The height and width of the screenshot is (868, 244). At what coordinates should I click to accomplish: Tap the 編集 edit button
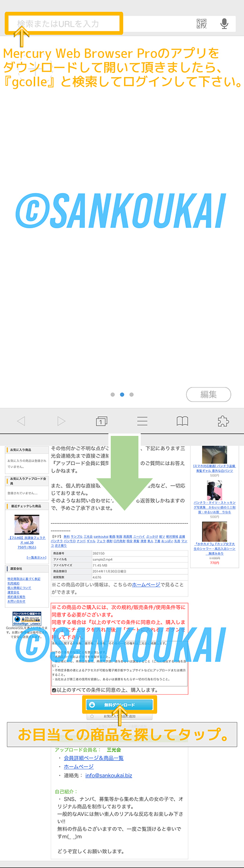pyautogui.click(x=208, y=395)
